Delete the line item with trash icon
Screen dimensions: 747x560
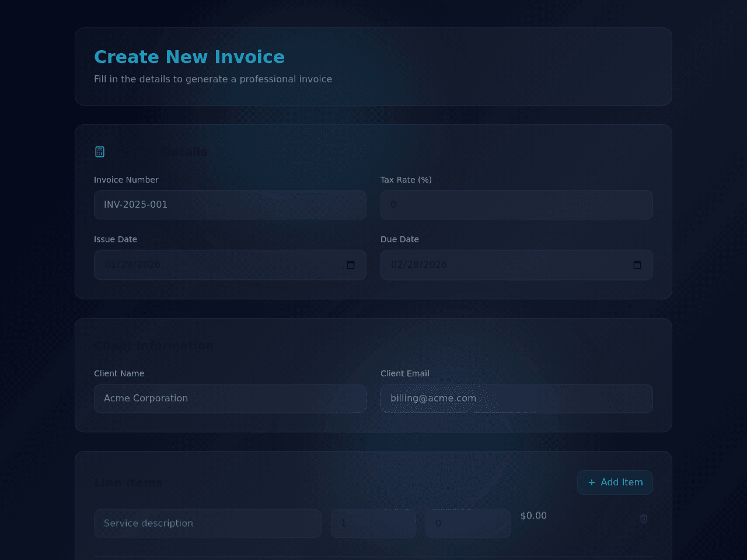644,519
